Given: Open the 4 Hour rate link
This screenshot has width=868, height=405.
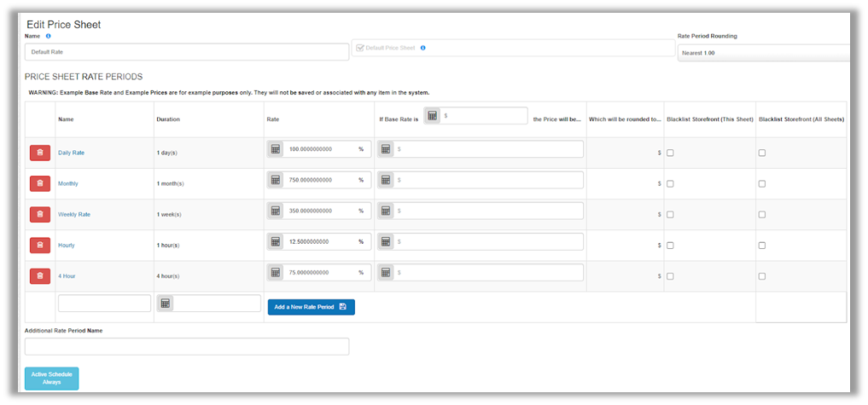Looking at the screenshot, I should [x=66, y=275].
